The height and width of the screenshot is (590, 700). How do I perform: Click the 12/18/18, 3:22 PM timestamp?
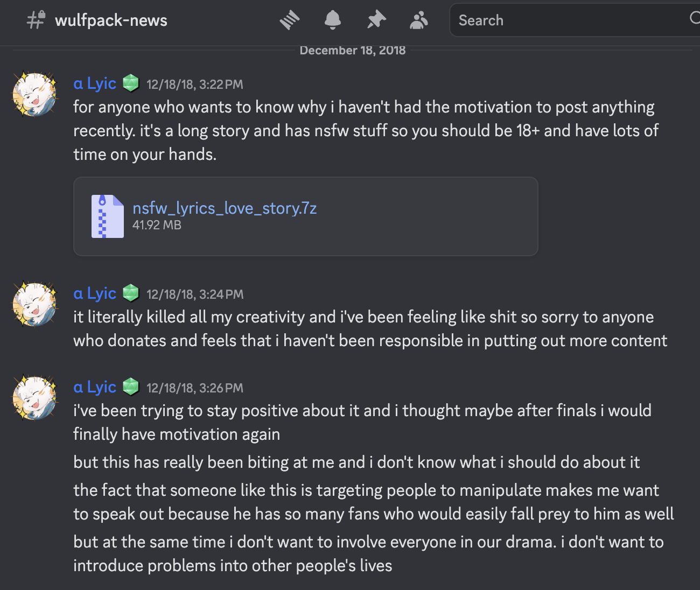[195, 85]
